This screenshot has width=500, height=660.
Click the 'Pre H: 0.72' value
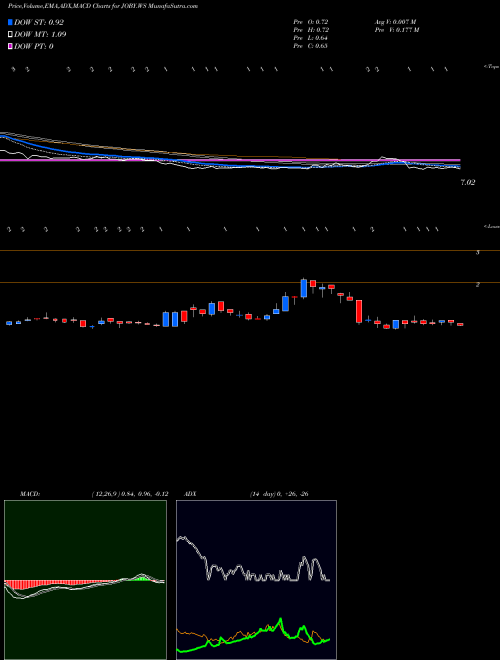coord(311,30)
